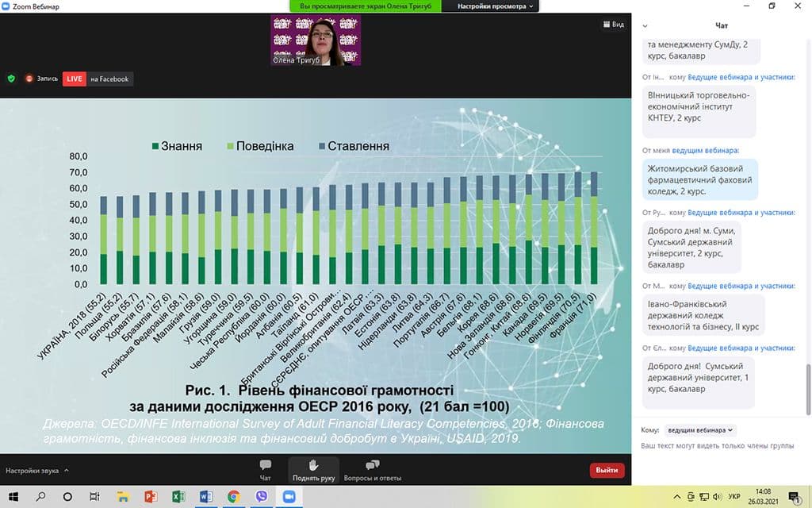Launch PowerPoint from taskbar
This screenshot has width=812, height=508.
tap(151, 497)
